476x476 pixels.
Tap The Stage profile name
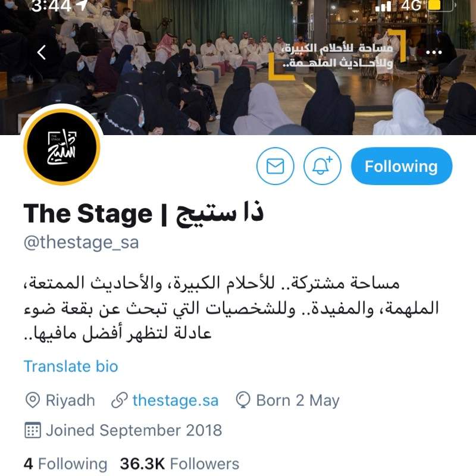143,214
